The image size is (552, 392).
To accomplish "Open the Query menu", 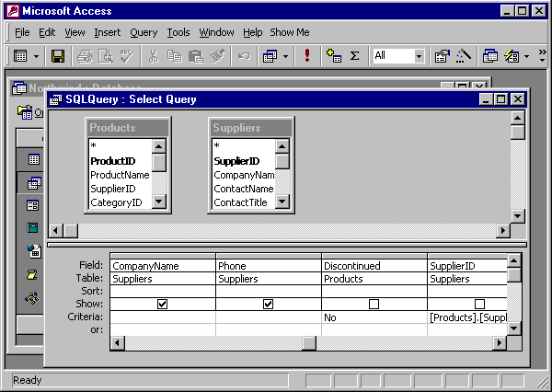I will [x=144, y=32].
